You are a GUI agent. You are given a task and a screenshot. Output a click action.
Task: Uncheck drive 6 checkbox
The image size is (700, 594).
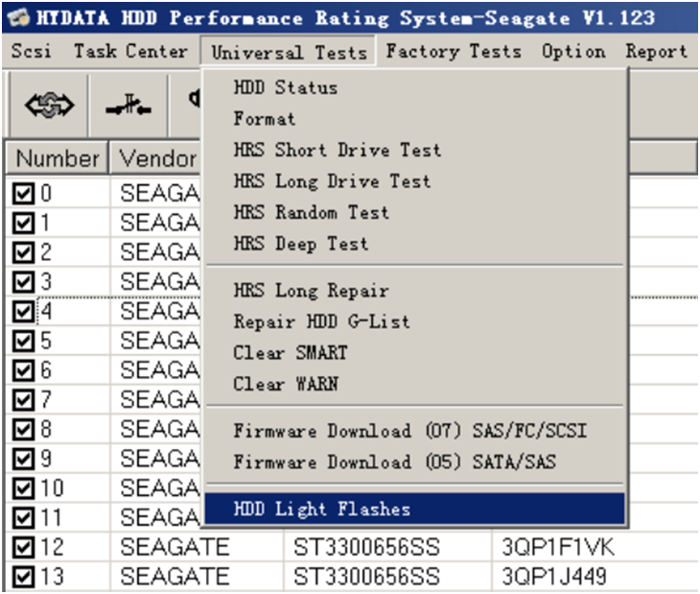click(x=23, y=370)
